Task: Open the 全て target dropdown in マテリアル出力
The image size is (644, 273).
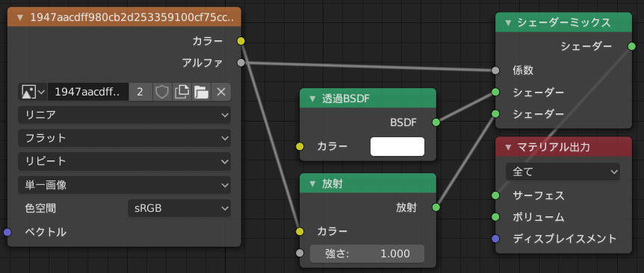Action: point(563,172)
